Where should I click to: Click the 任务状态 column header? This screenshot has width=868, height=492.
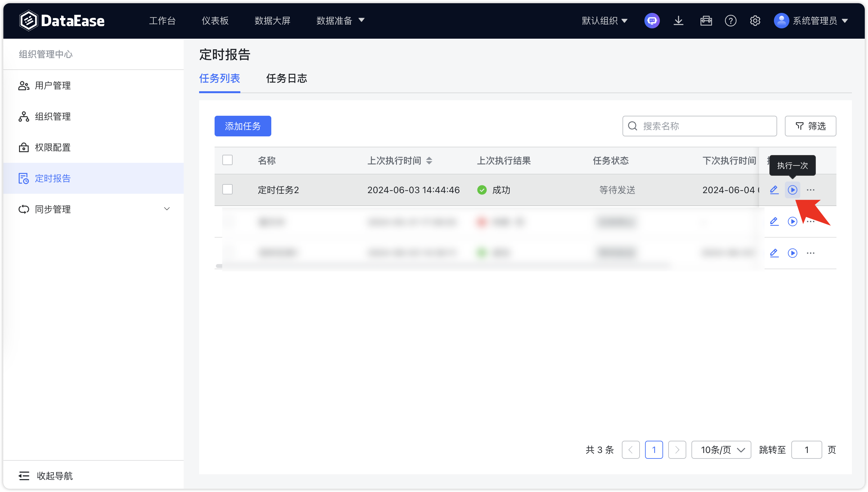pyautogui.click(x=610, y=161)
